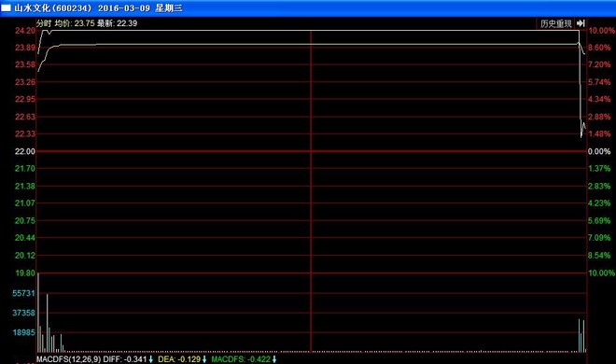
Task: Click the green 21.38 price label
Action: click(x=25, y=186)
